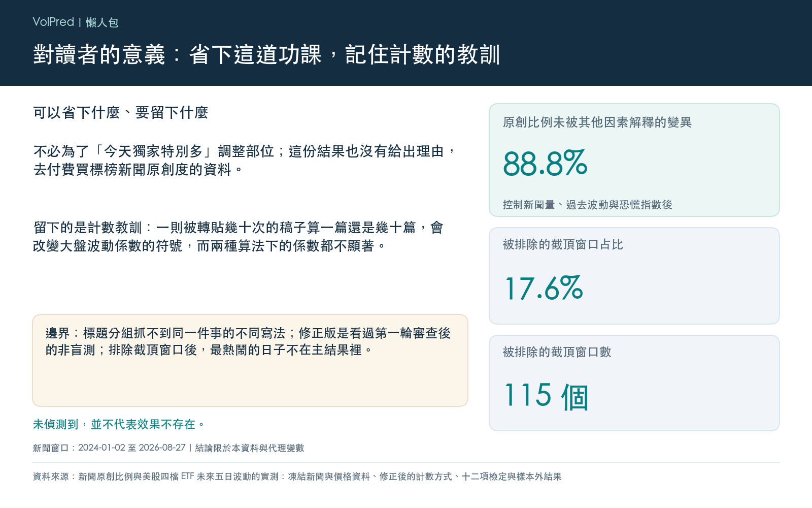The height and width of the screenshot is (508, 812).
Task: Select the 115 個 value
Action: pyautogui.click(x=546, y=396)
